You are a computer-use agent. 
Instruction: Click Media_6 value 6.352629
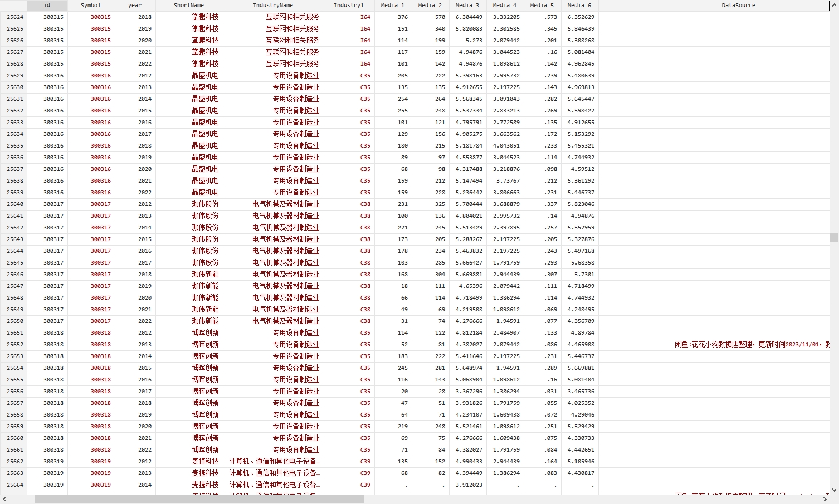(x=581, y=17)
